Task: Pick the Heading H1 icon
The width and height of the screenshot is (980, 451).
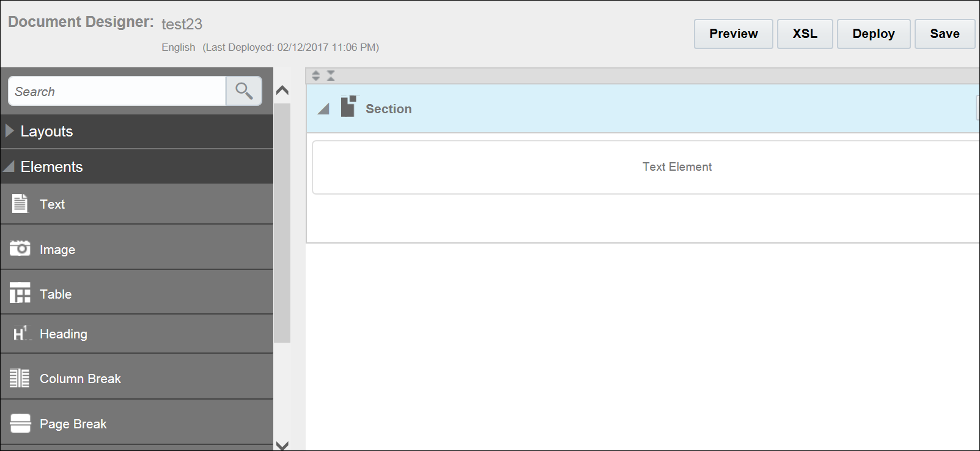Action: pos(21,334)
